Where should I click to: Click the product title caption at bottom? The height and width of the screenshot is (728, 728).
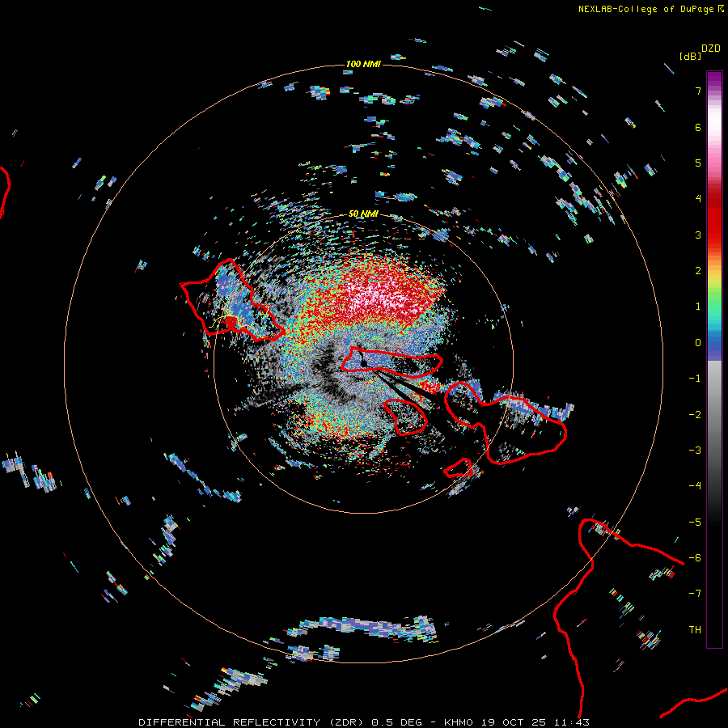pyautogui.click(x=364, y=722)
